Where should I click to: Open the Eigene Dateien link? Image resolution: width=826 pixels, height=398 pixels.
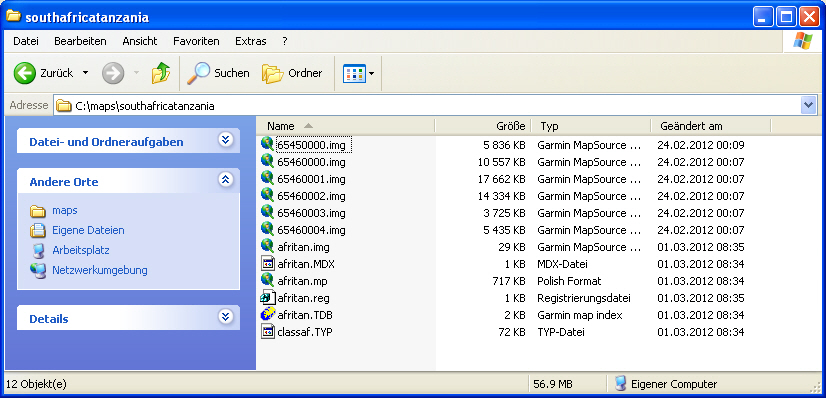tap(88, 231)
